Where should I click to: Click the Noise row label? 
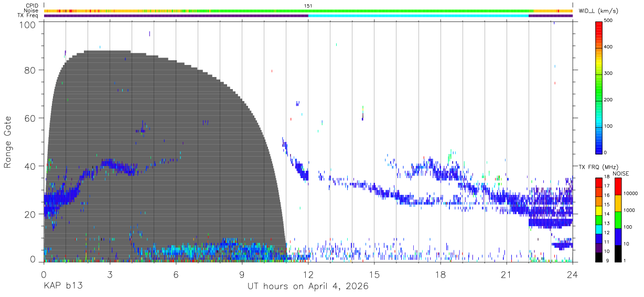31,10
